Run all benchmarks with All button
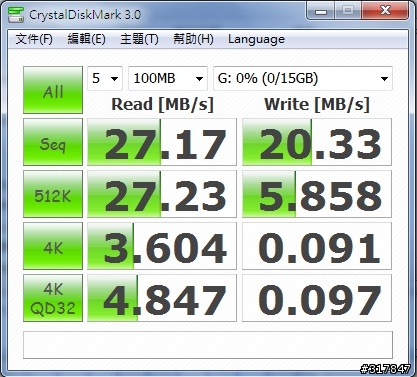 pyautogui.click(x=53, y=90)
